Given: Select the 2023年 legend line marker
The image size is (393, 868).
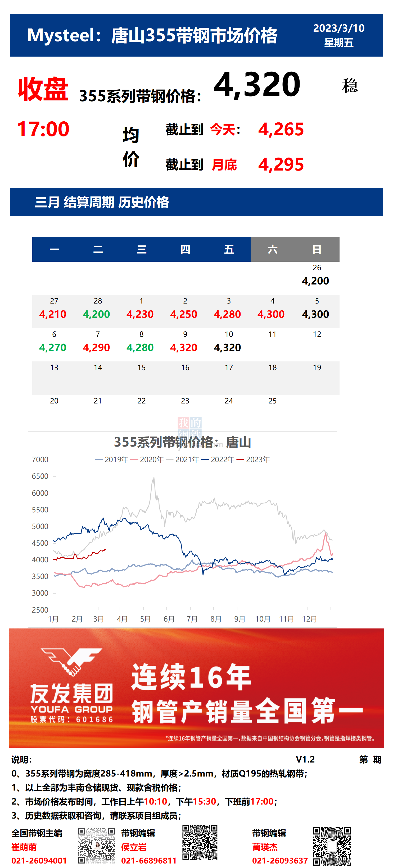Looking at the screenshot, I should pos(240,460).
